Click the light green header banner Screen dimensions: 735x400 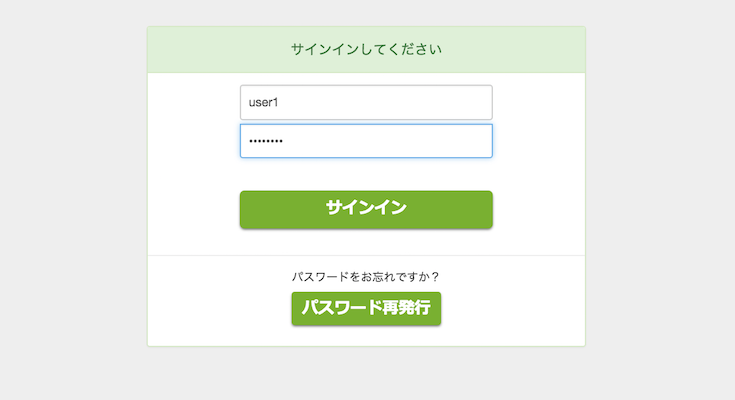pyautogui.click(x=366, y=49)
